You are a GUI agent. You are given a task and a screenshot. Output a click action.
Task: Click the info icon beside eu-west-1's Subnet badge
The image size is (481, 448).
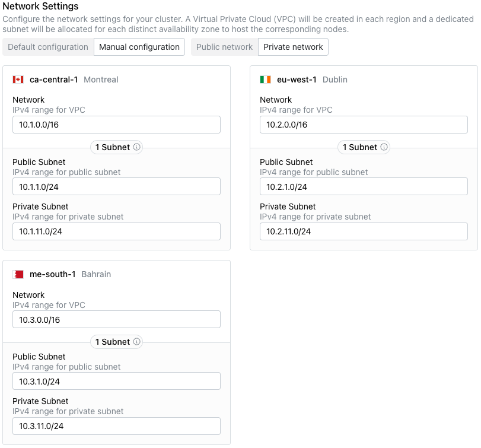coord(383,147)
